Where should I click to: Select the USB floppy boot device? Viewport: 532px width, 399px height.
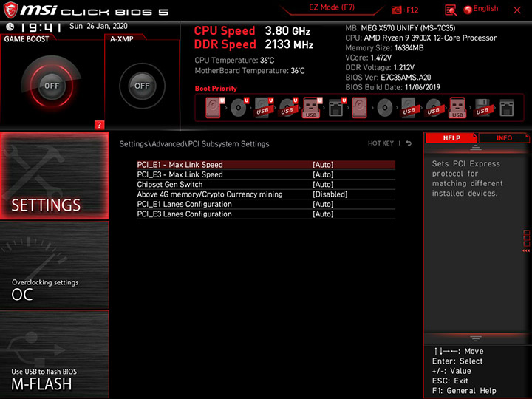click(482, 108)
